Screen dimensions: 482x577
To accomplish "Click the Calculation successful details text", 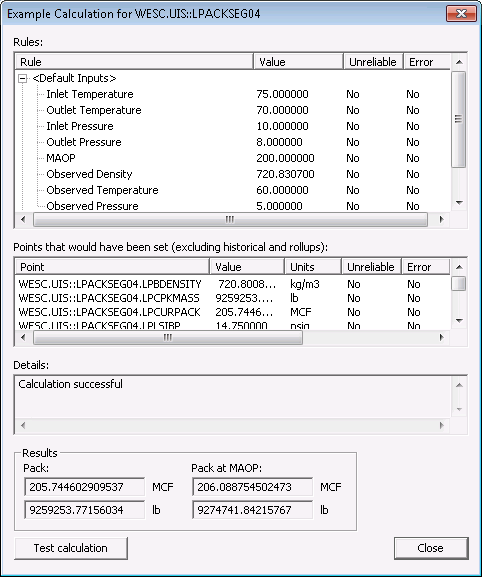I will [x=70, y=384].
